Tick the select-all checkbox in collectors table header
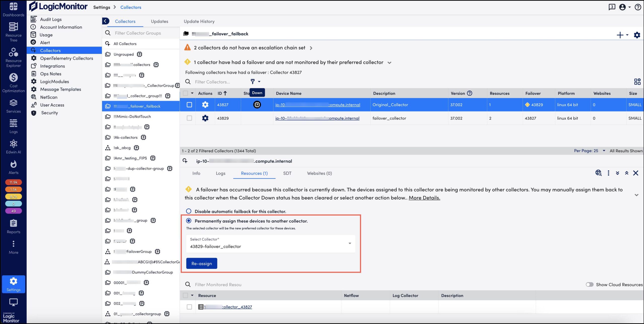644x324 pixels. [x=185, y=93]
